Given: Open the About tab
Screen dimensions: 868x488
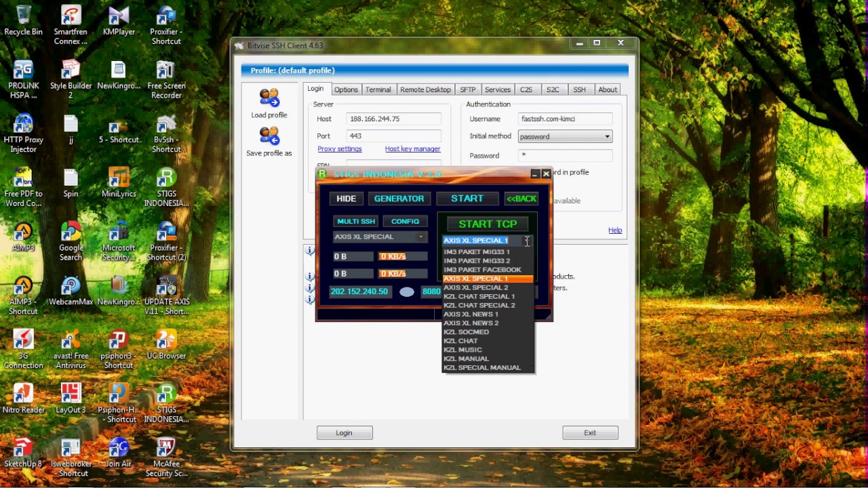Looking at the screenshot, I should click(608, 89).
